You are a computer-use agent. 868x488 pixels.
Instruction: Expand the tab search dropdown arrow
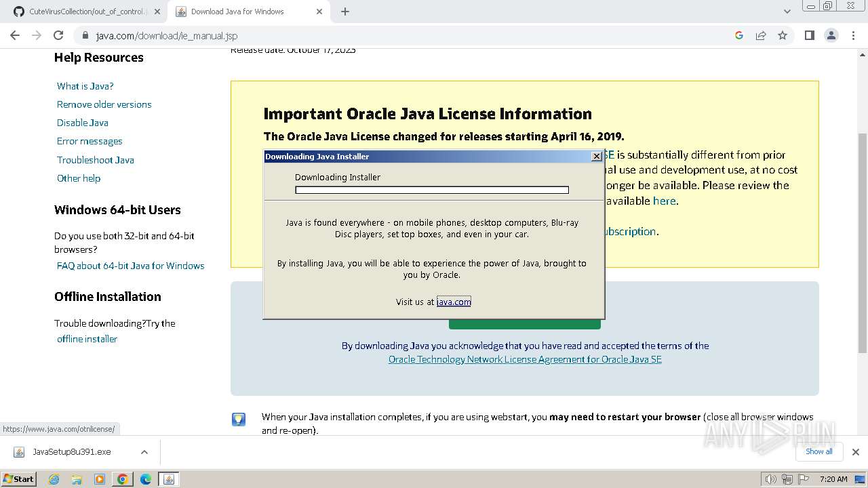tap(787, 12)
